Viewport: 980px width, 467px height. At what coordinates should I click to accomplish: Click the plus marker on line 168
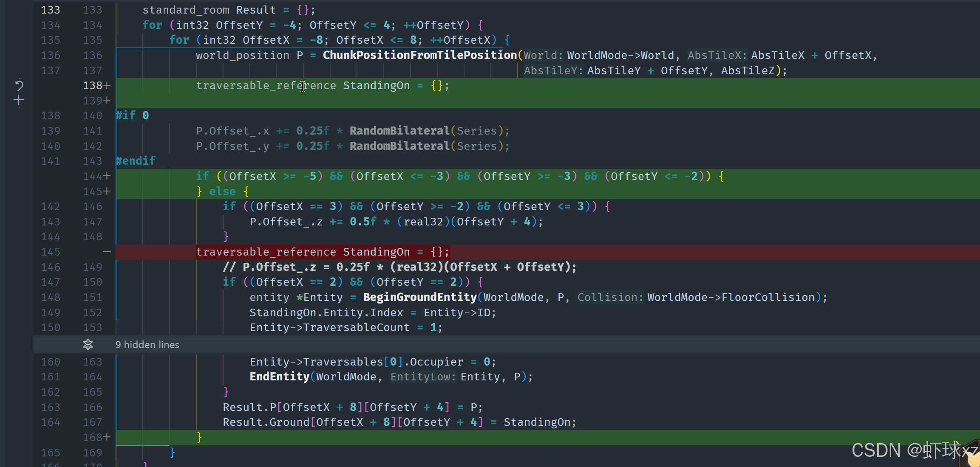(x=107, y=437)
